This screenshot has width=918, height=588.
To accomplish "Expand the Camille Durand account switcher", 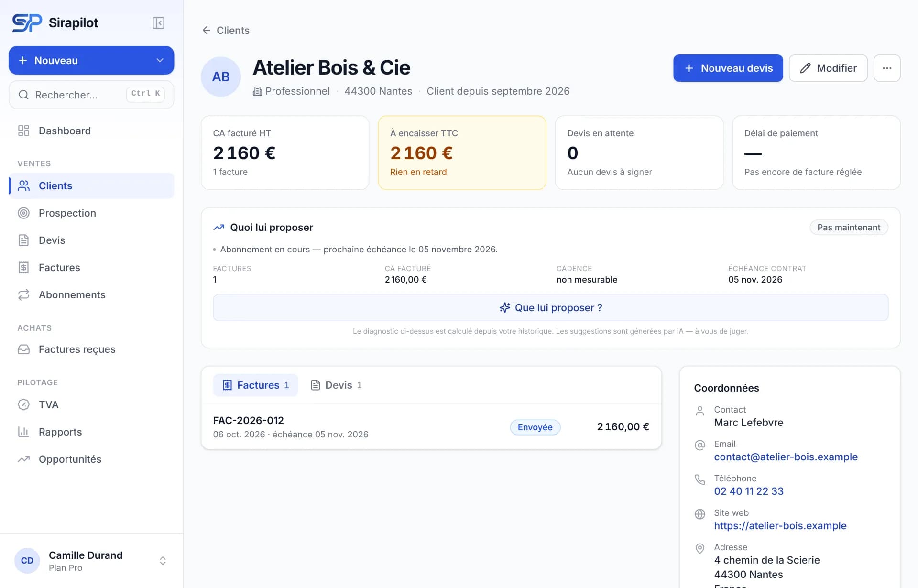I will pos(163,561).
